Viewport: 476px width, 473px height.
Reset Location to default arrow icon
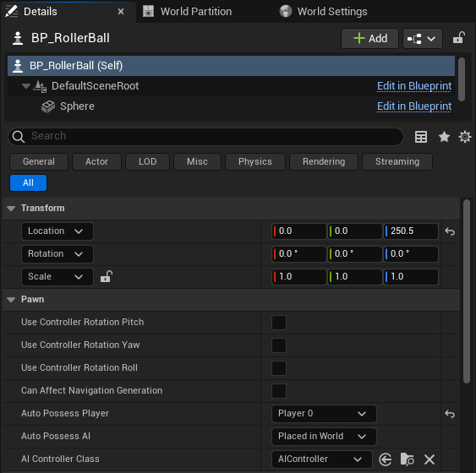(x=450, y=231)
